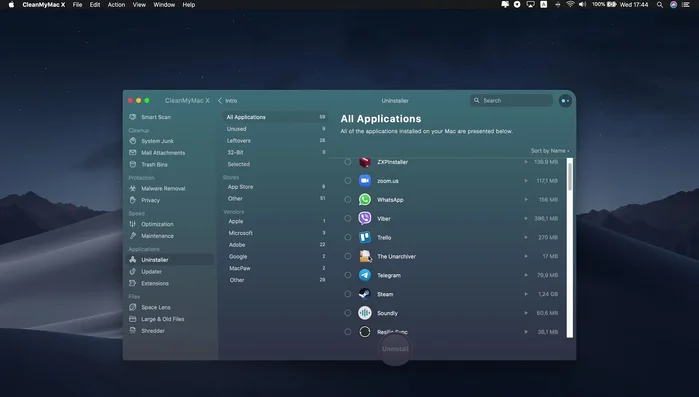Select the Telegram checkbox
Viewport: 699px width, 397px height.
(x=348, y=275)
